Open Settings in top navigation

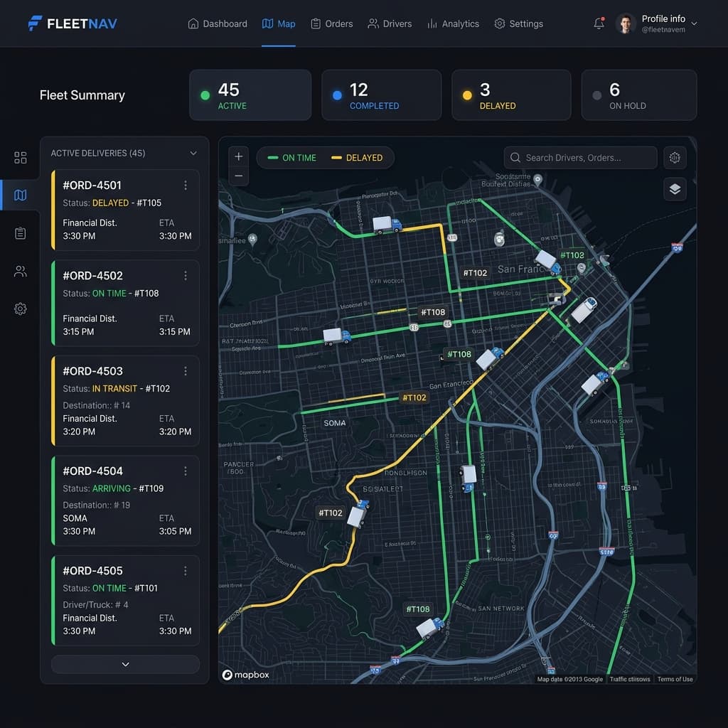tap(518, 23)
